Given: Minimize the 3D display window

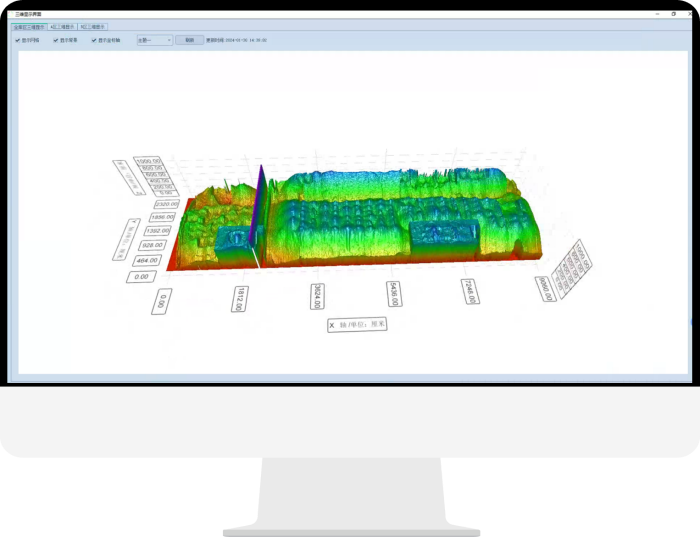Looking at the screenshot, I should point(657,14).
